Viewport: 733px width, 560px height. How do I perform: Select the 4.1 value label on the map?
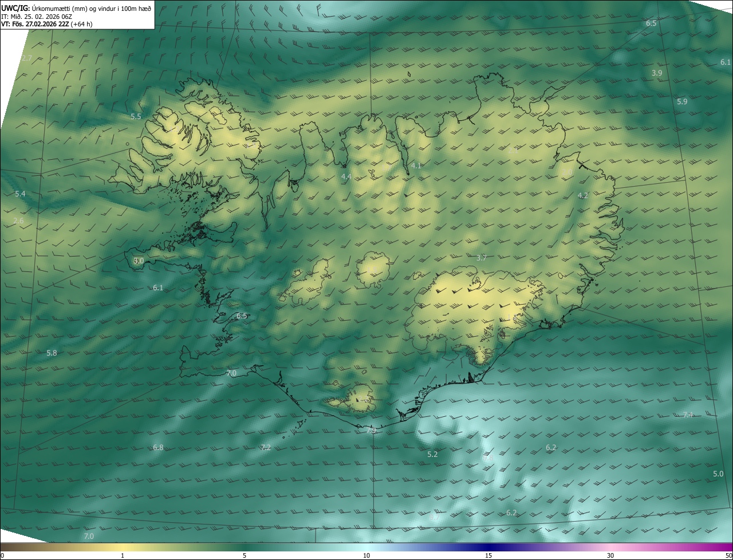pos(416,165)
